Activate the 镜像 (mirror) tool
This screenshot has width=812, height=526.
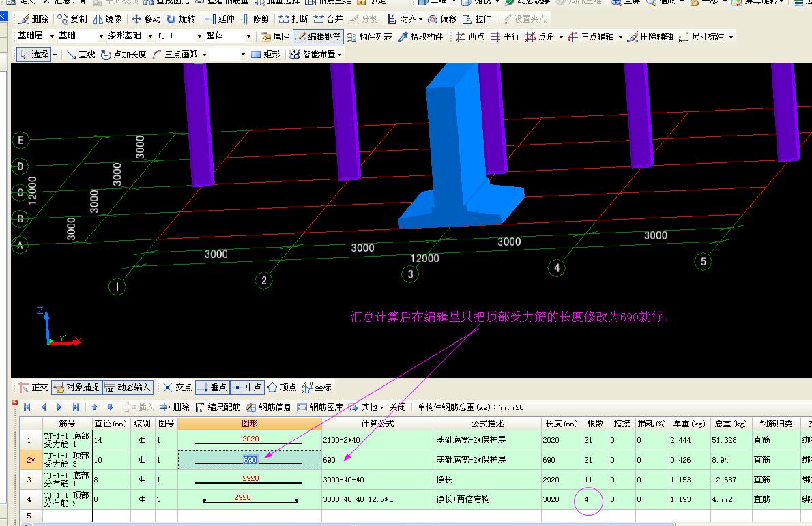(108, 19)
